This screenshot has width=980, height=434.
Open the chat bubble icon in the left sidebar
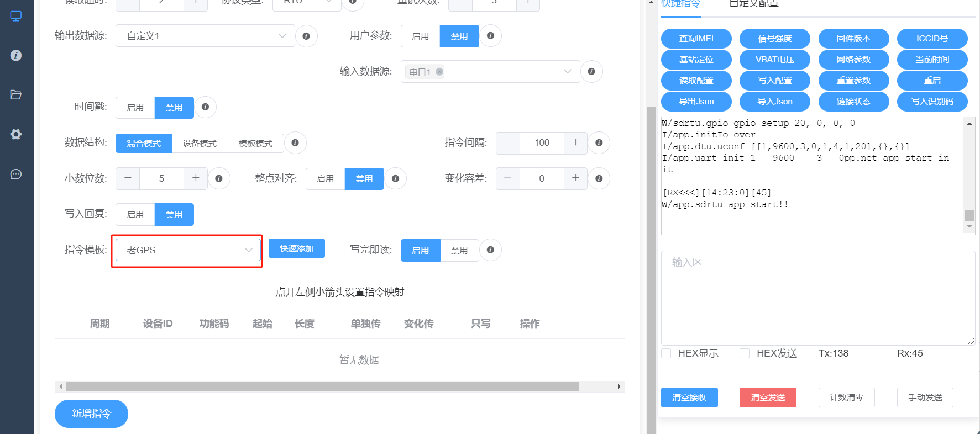point(16,174)
